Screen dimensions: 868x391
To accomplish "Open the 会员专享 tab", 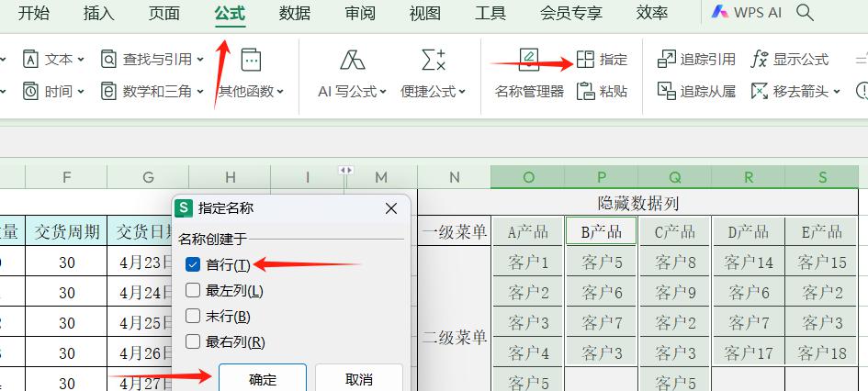I will coord(570,13).
